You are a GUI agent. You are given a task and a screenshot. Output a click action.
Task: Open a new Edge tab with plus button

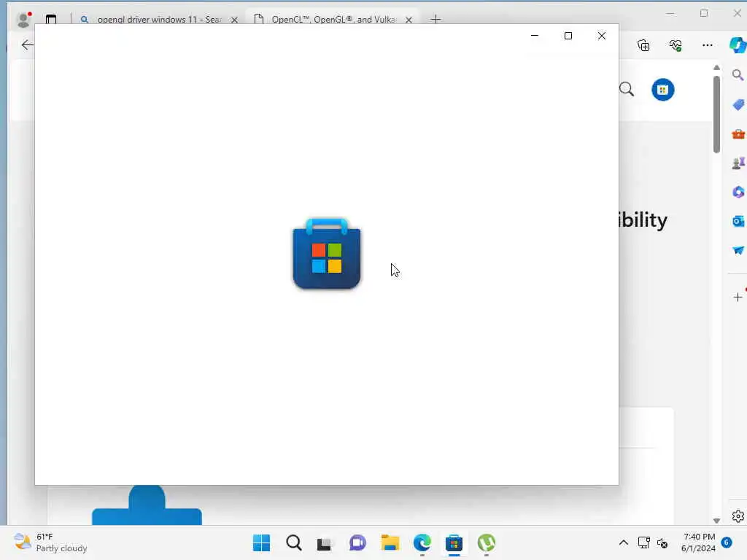(x=436, y=20)
